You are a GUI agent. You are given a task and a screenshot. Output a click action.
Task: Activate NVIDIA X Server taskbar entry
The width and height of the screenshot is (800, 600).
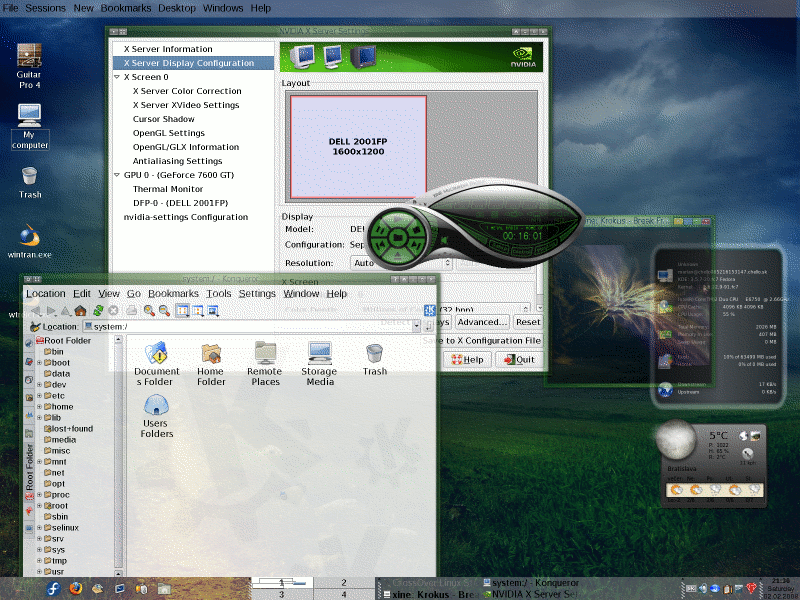pos(531,594)
